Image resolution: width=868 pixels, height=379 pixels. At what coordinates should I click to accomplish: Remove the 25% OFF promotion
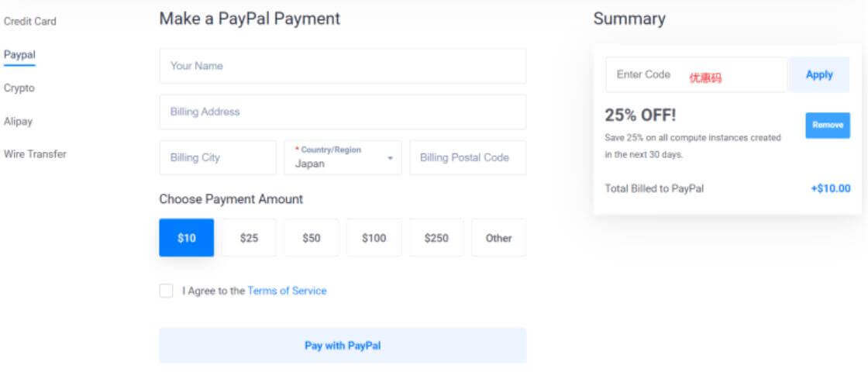pyautogui.click(x=828, y=125)
